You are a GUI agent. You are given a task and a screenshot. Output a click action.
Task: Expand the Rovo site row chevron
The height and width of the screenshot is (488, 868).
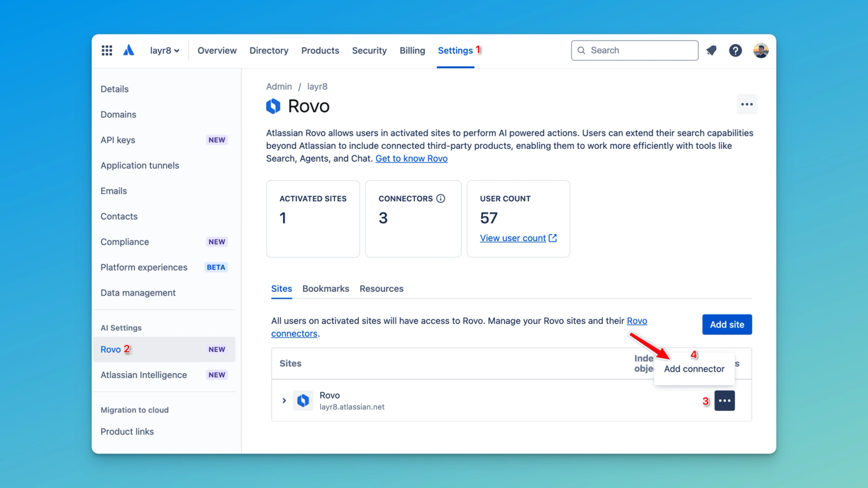[284, 400]
